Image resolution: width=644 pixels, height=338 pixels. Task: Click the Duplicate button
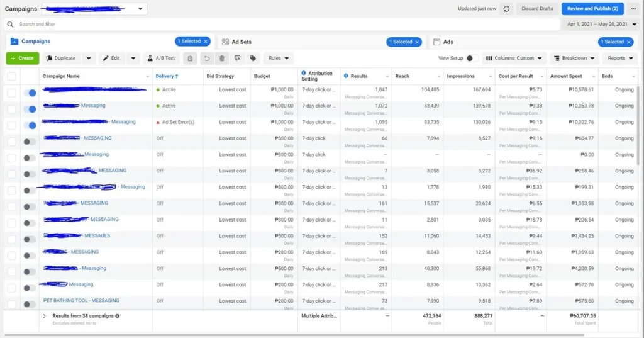click(x=61, y=59)
